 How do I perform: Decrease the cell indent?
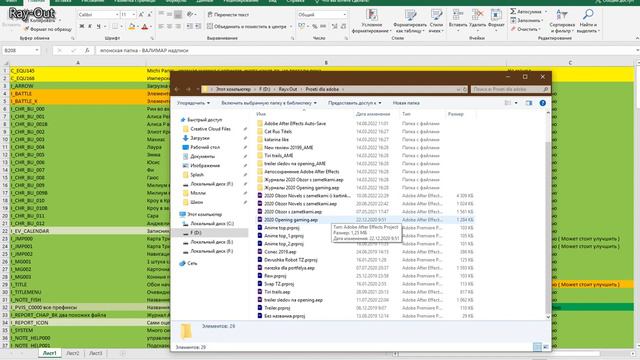point(189,27)
